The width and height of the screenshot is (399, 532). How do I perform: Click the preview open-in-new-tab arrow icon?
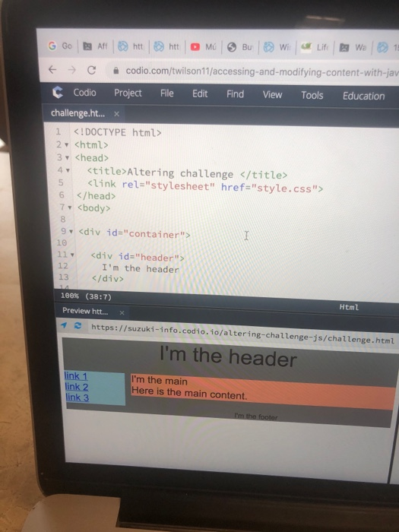point(64,325)
